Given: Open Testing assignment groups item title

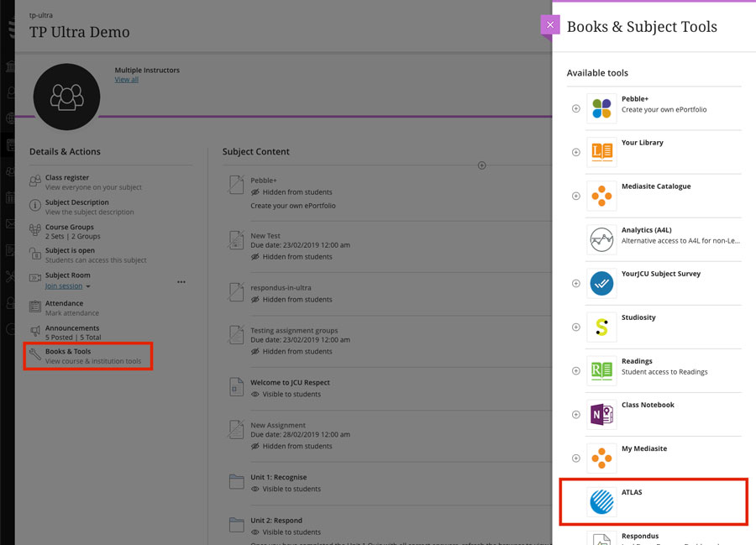Looking at the screenshot, I should click(294, 331).
